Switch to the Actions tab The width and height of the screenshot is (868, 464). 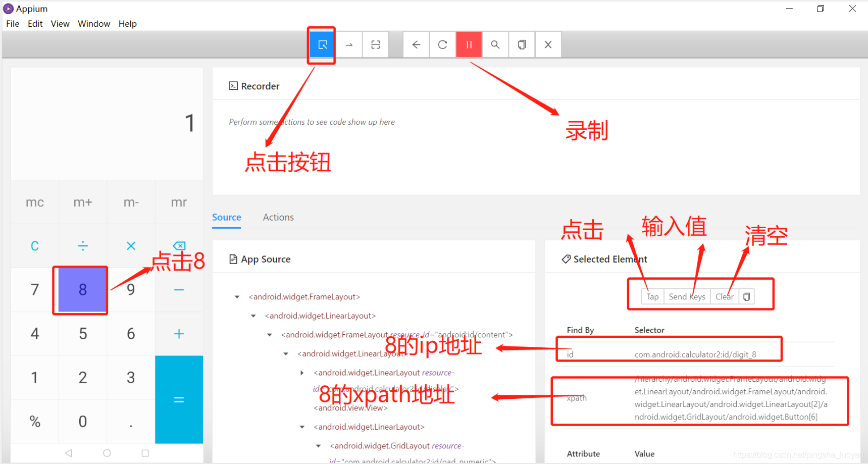[278, 217]
